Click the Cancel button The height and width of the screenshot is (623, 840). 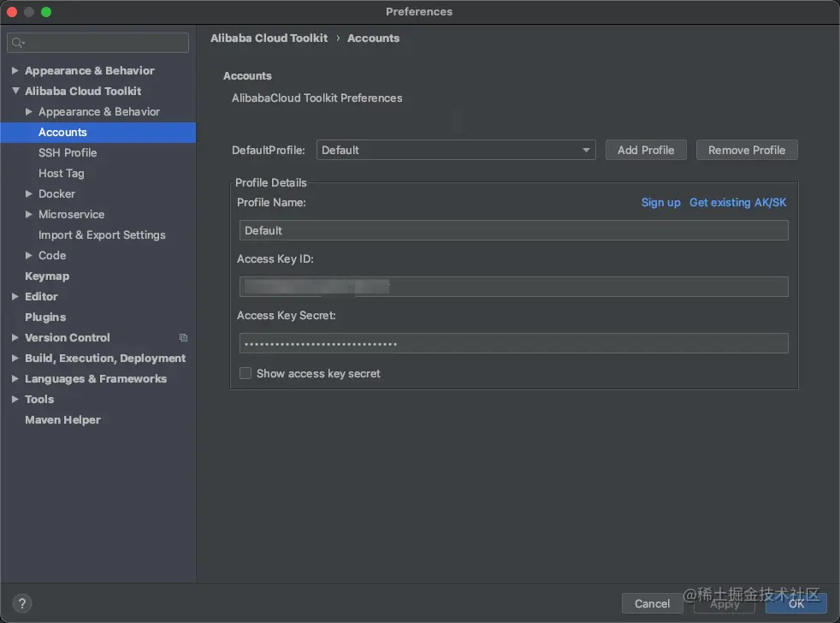tap(652, 603)
